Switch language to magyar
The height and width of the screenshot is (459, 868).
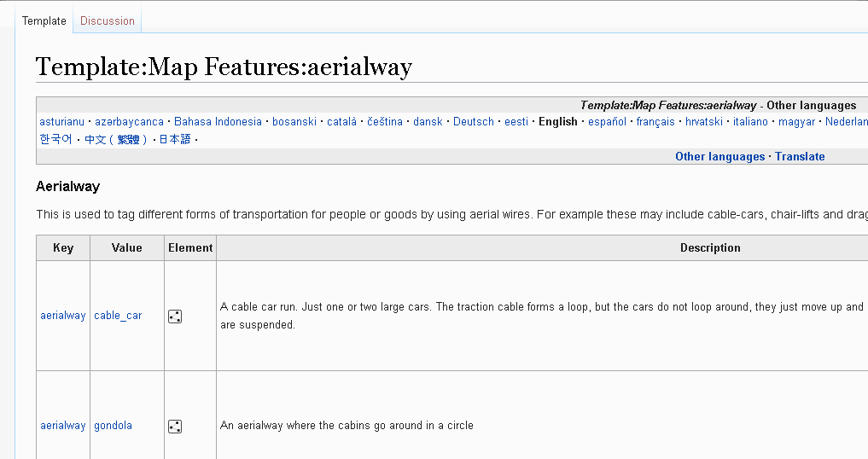[796, 122]
